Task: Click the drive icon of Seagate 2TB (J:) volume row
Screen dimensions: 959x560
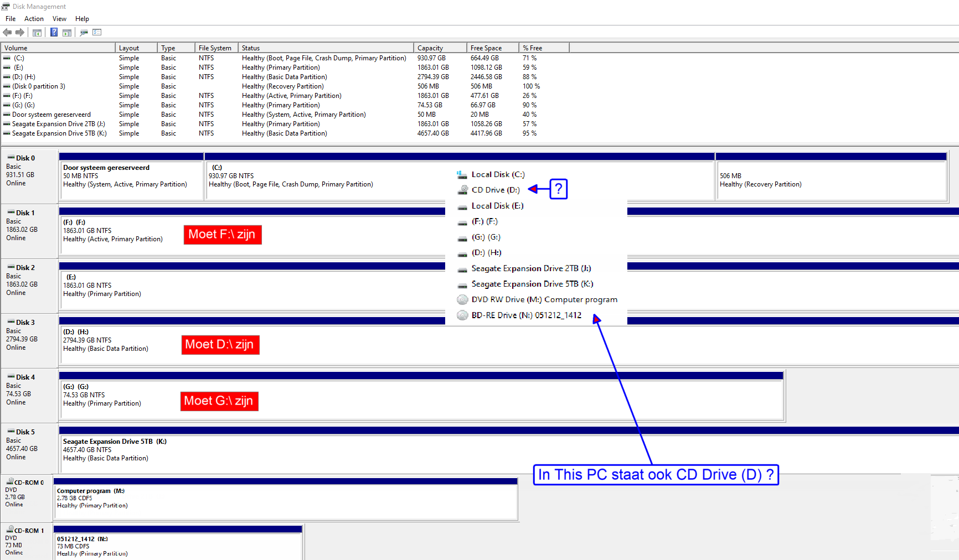Action: pyautogui.click(x=7, y=124)
